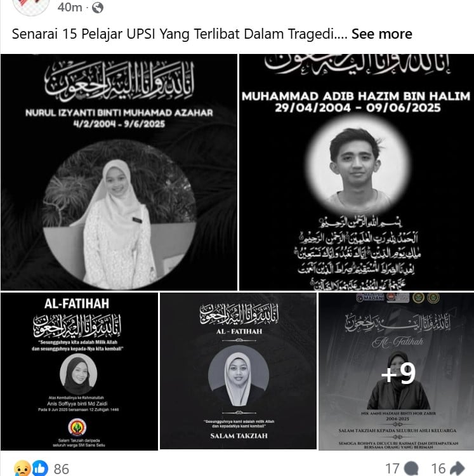View the 86 reactions count
The image size is (474, 476).
tap(62, 469)
